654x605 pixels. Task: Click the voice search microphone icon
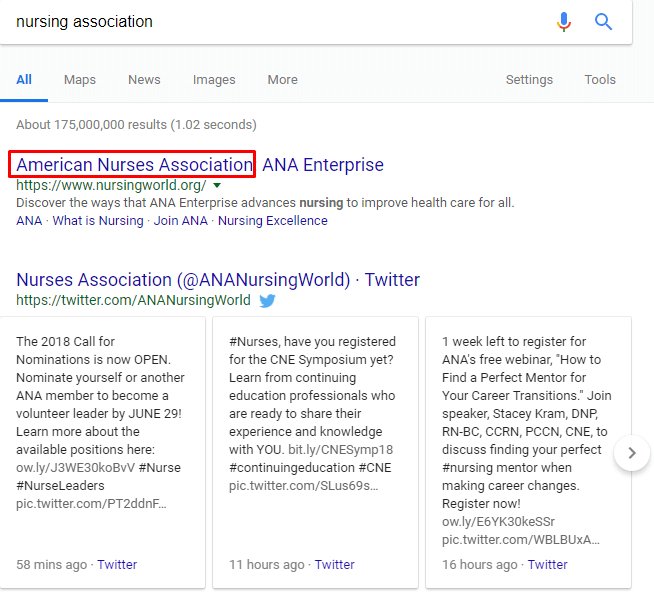tap(563, 22)
